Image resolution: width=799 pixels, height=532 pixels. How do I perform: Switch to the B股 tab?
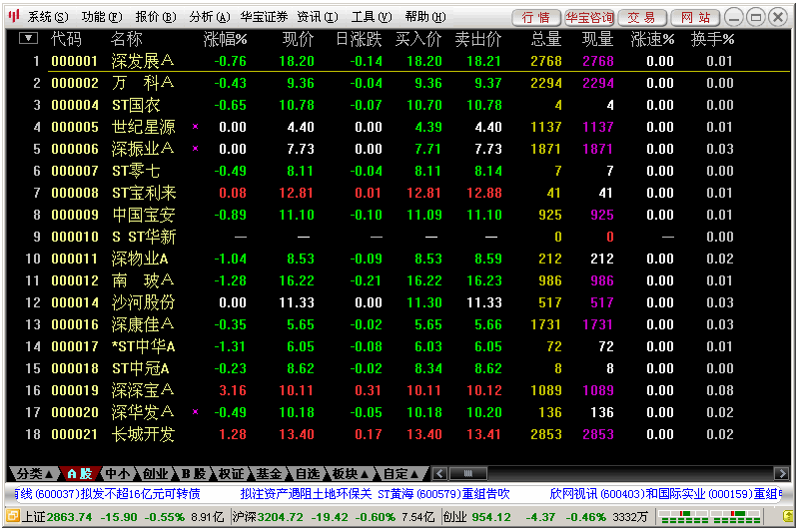click(x=194, y=474)
